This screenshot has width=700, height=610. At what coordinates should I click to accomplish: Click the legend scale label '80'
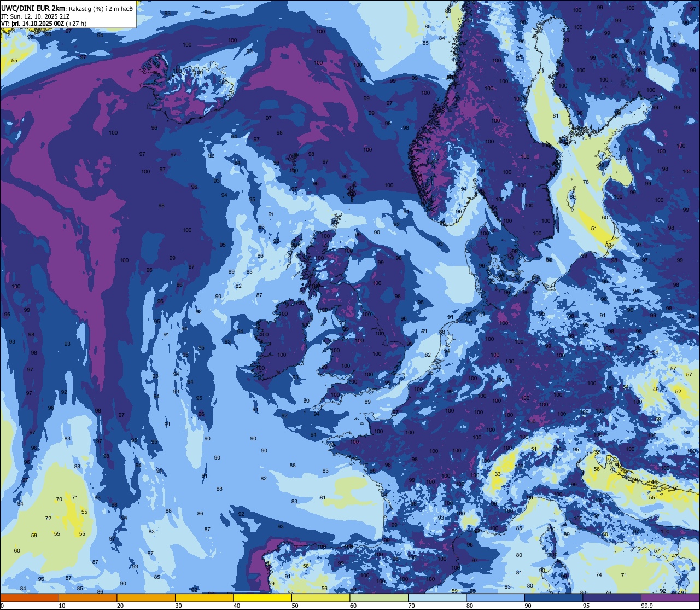click(x=470, y=606)
